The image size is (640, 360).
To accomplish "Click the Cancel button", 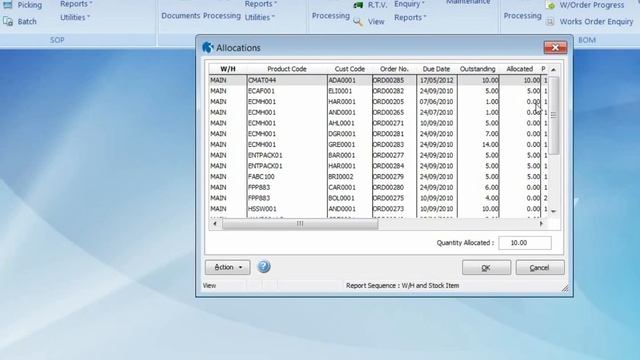I will tap(540, 268).
